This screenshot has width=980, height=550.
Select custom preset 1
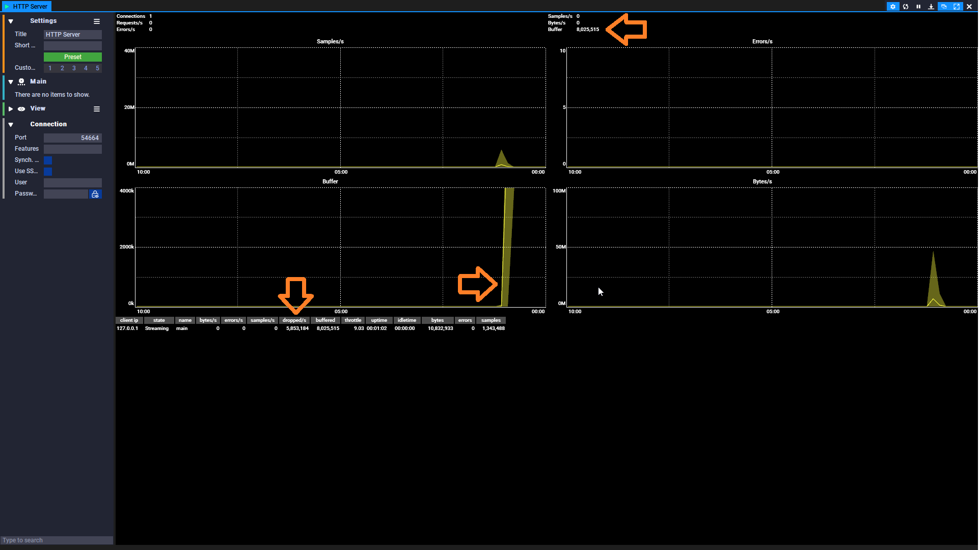(x=50, y=68)
